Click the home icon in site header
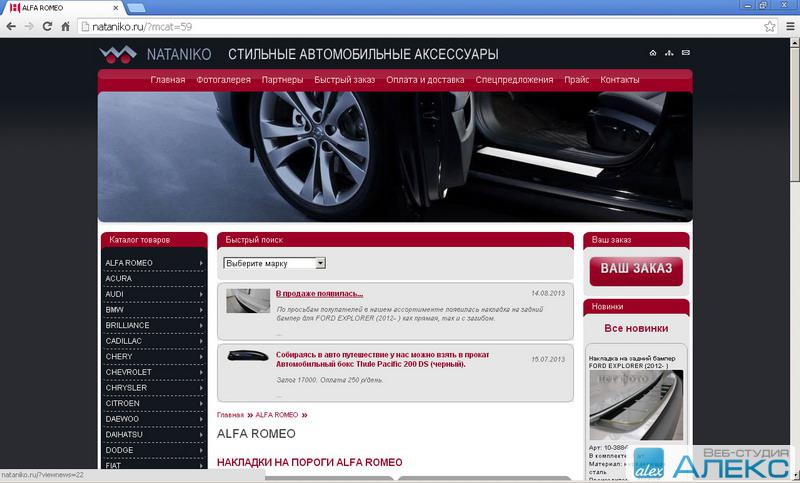 click(x=653, y=53)
